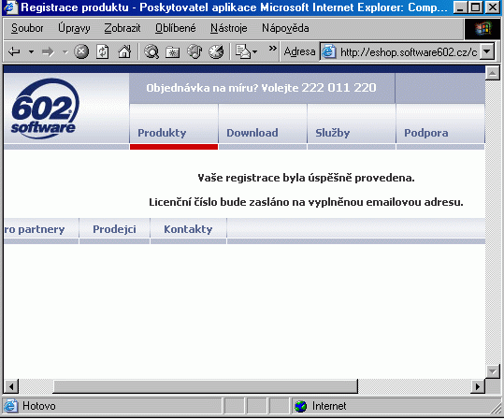Open the Oblíbené menu
Viewport: 504px width, 420px height.
pos(175,28)
